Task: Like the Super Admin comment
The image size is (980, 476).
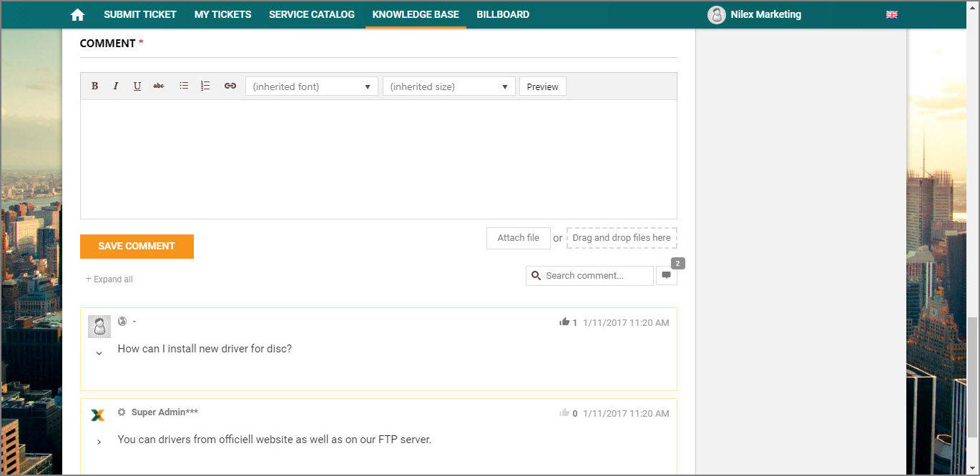Action: pos(564,413)
